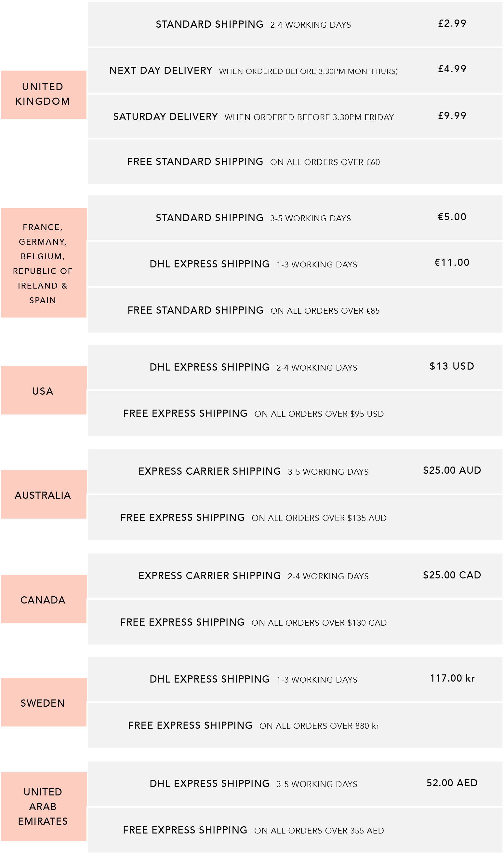The width and height of the screenshot is (504, 854).
Task: Click the $25.00 CAD Express Carrier row
Action: point(295,576)
